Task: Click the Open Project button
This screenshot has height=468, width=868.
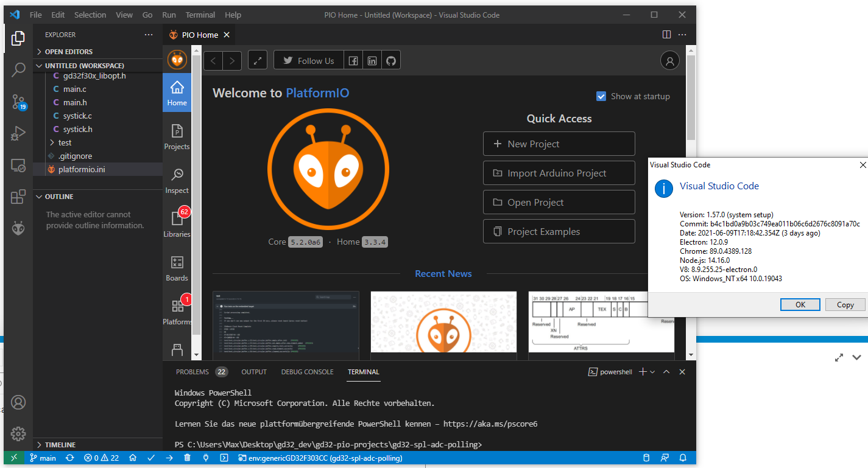Action: point(559,202)
